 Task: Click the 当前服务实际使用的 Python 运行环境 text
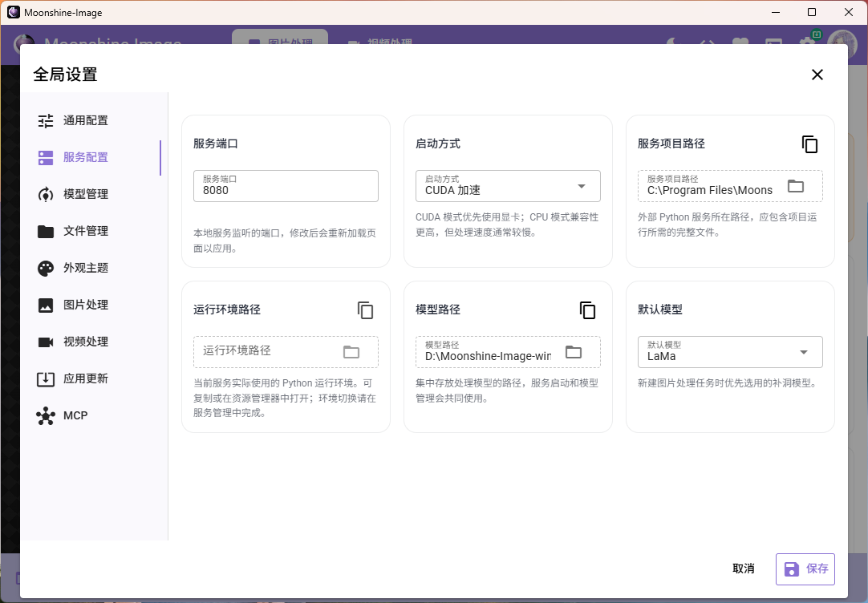(x=285, y=398)
